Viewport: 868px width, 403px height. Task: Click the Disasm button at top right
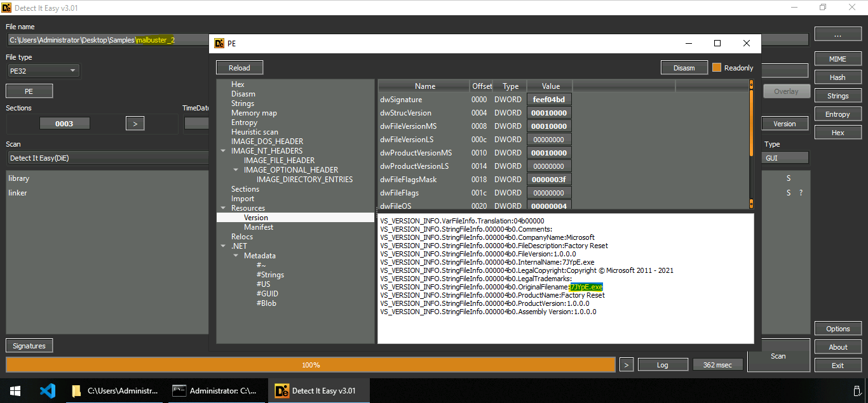pyautogui.click(x=684, y=68)
